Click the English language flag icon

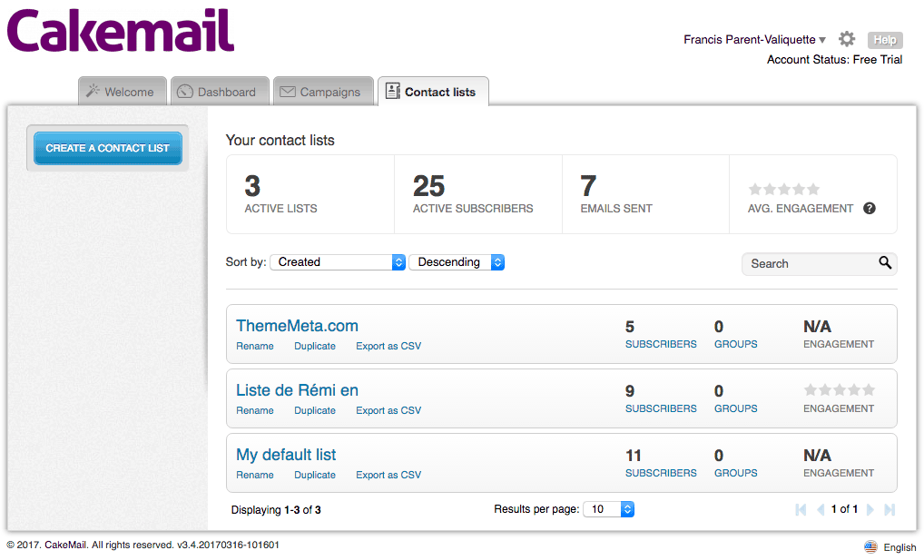point(870,547)
